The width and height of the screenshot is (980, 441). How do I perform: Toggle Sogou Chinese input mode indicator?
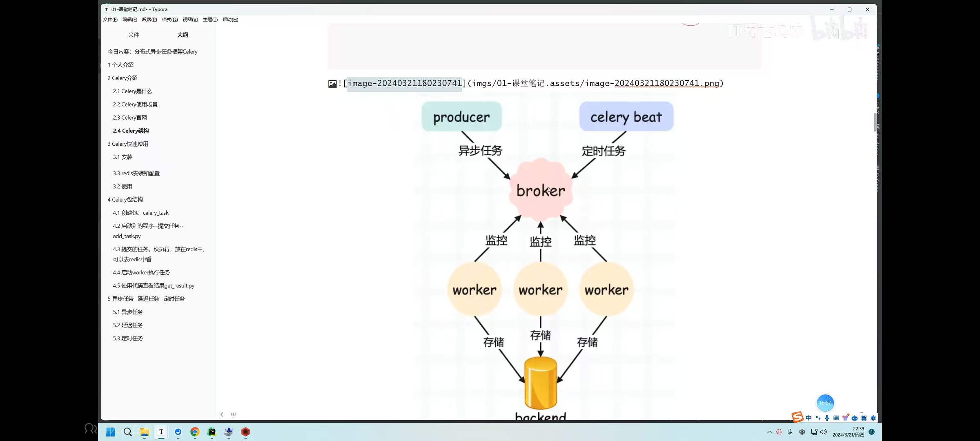(808, 418)
